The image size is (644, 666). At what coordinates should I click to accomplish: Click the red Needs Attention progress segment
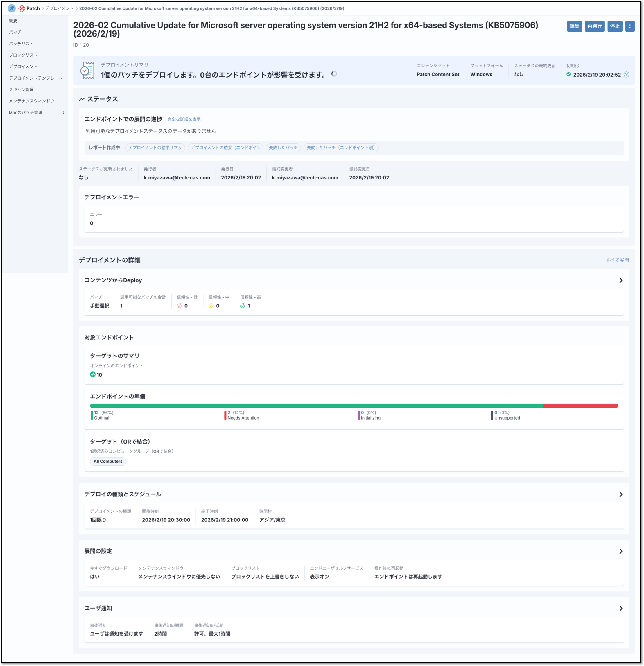(x=580, y=405)
